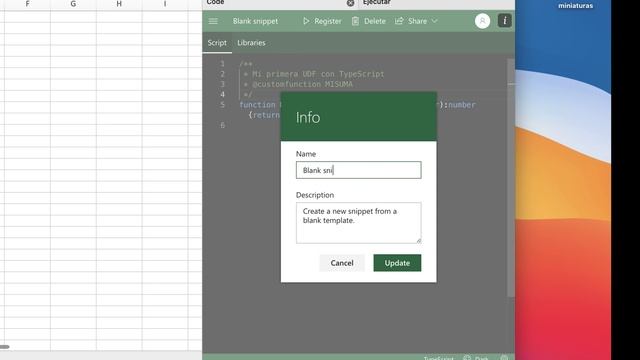The image size is (640, 360).
Task: Expand the Share dropdown chevron
Action: [x=434, y=21]
